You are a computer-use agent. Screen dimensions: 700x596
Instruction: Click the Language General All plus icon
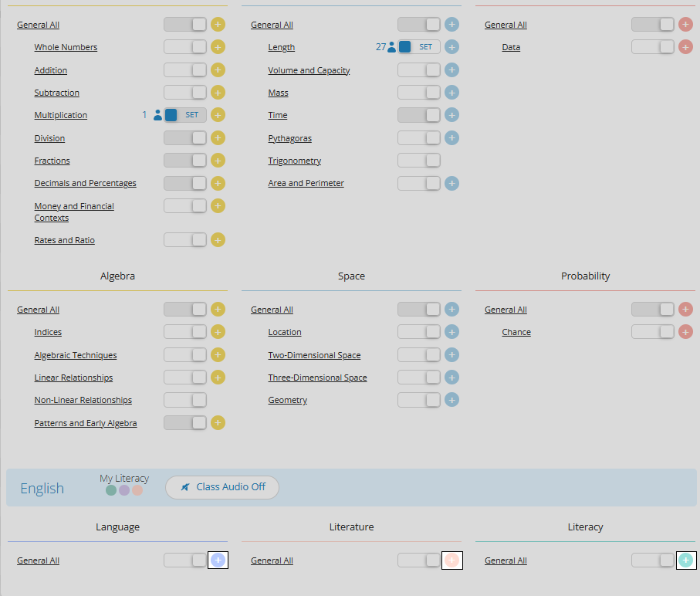coord(218,560)
